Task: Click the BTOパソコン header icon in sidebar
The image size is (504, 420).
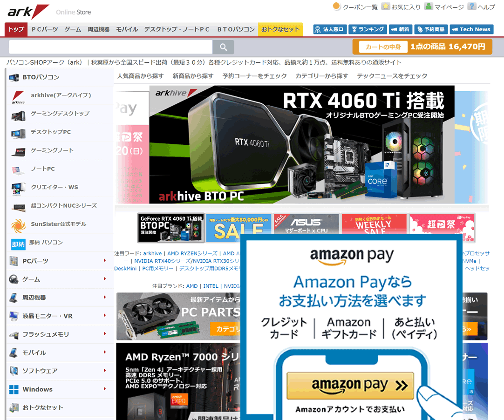Action: (x=14, y=77)
